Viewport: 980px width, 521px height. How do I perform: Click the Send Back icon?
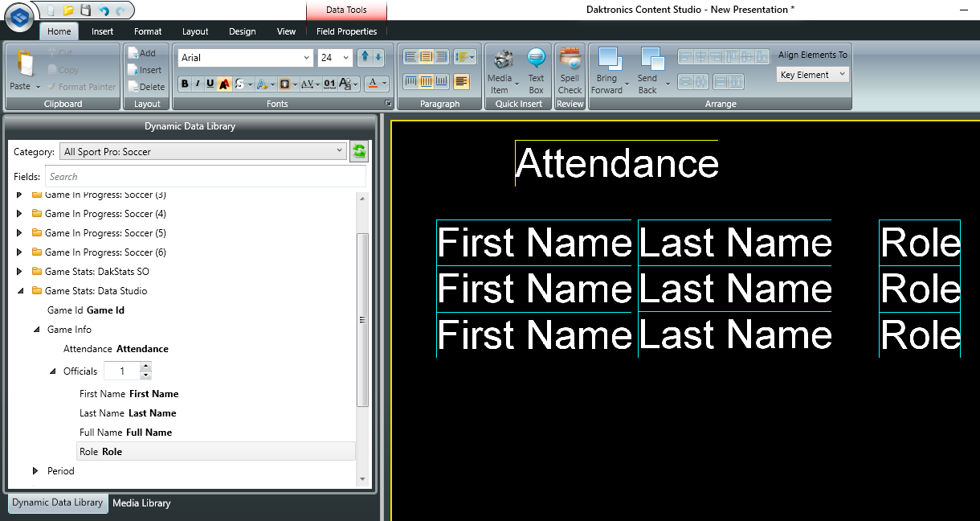pyautogui.click(x=651, y=60)
